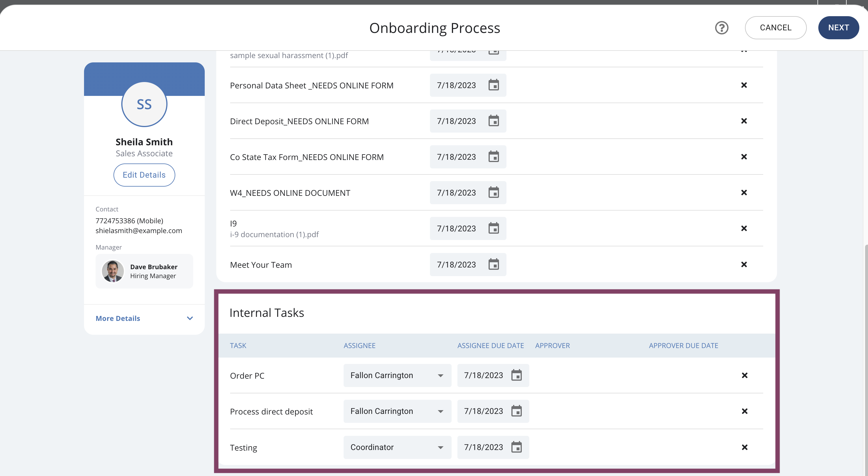Select the i-9 documentation (1).pdf filename
The image size is (868, 476).
274,235
